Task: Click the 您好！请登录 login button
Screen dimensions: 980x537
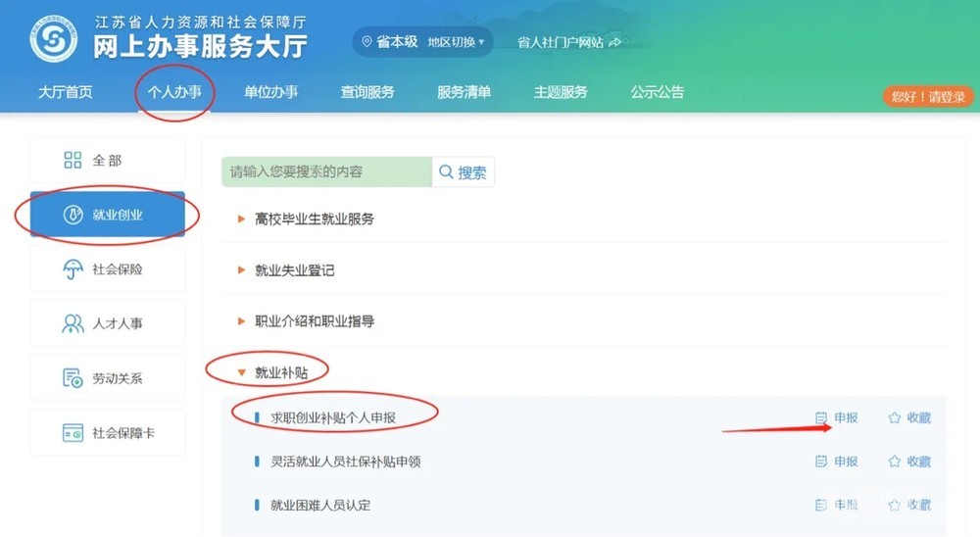Action: 928,96
